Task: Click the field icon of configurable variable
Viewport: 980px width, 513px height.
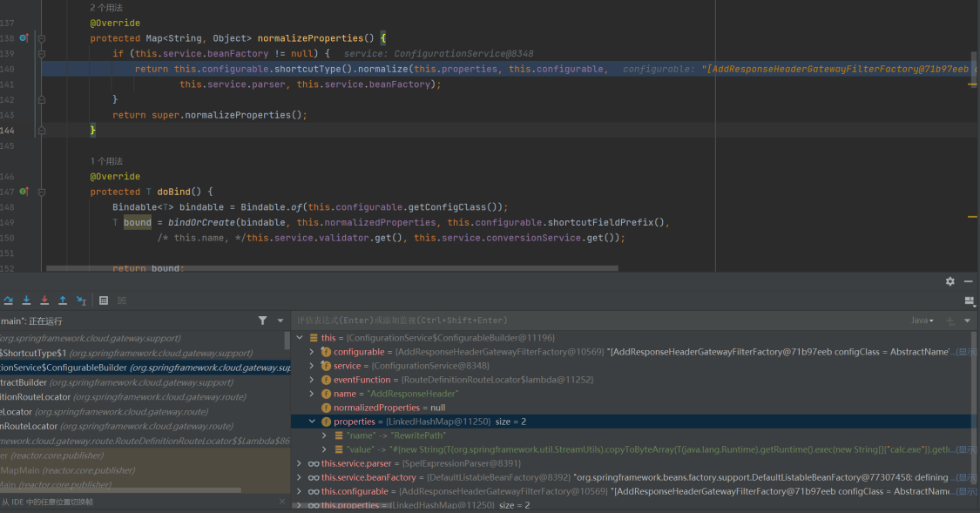Action: [326, 352]
